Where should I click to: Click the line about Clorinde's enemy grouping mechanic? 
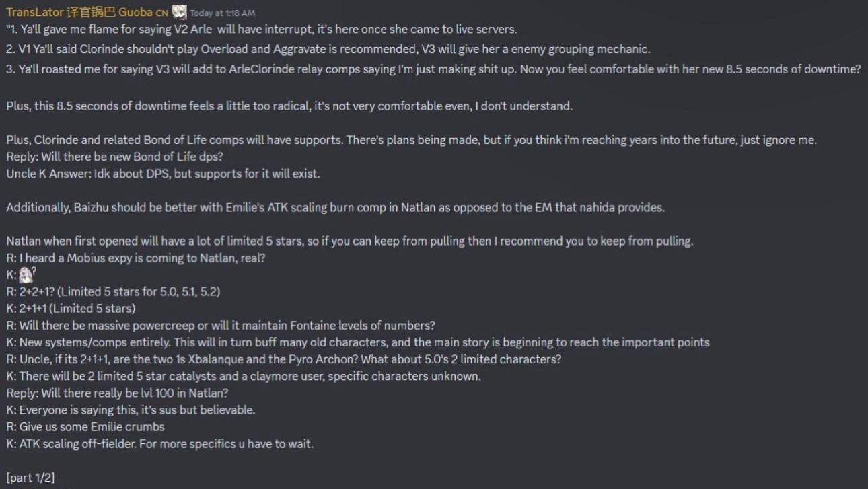pyautogui.click(x=328, y=49)
